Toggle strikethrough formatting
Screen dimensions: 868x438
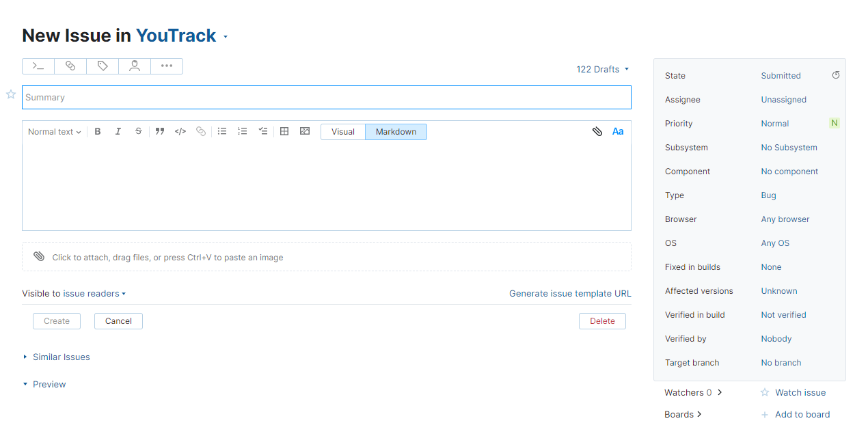pos(138,131)
